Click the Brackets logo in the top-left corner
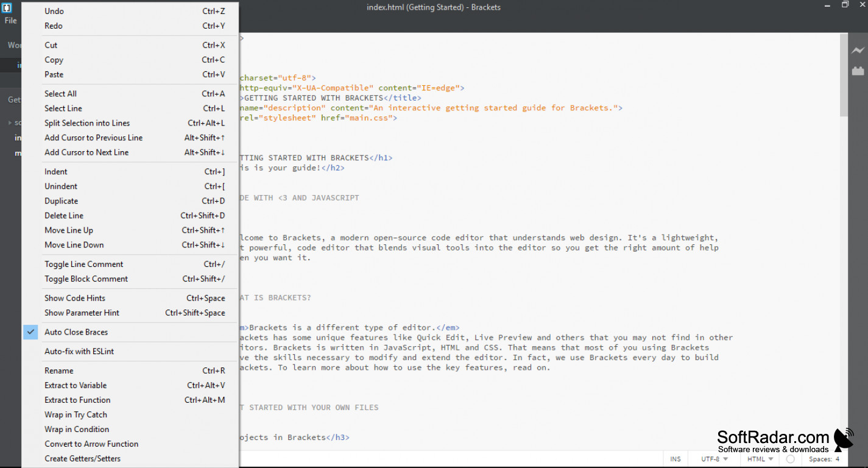 point(7,7)
